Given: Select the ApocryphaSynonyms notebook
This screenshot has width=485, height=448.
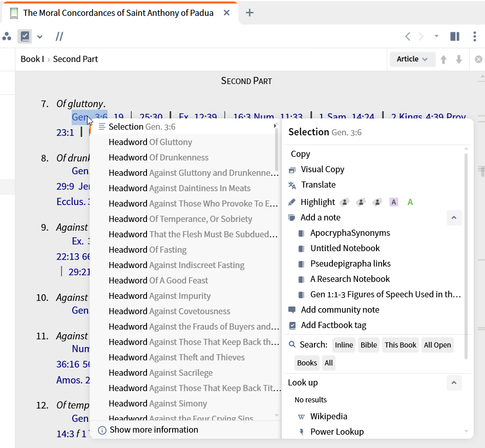Looking at the screenshot, I should pyautogui.click(x=350, y=233).
